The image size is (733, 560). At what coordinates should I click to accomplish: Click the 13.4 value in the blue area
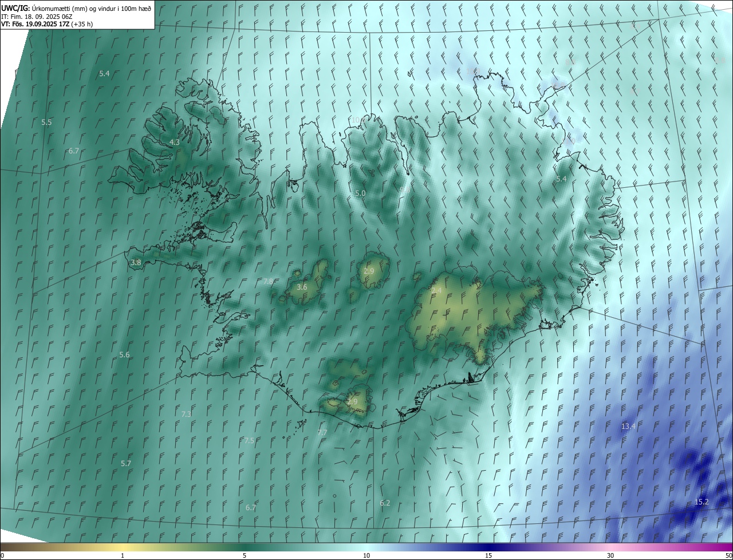[x=629, y=426]
